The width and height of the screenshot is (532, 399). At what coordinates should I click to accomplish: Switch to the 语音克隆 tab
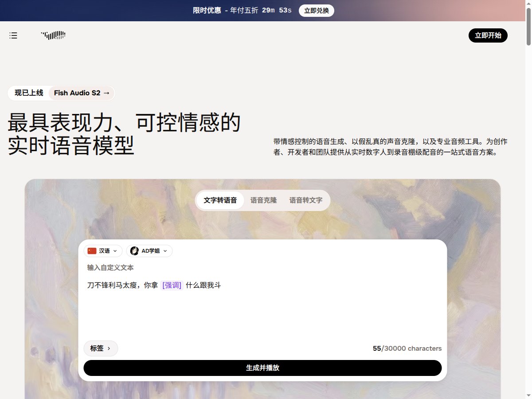(263, 200)
